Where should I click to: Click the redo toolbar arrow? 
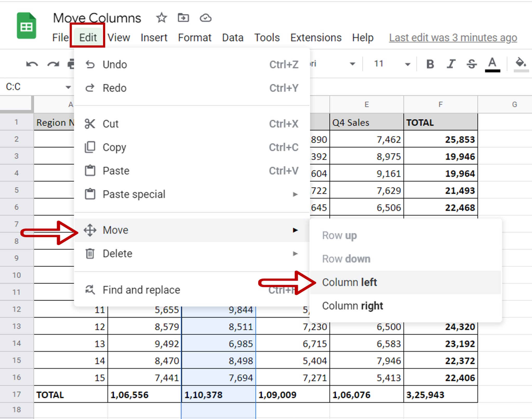53,64
